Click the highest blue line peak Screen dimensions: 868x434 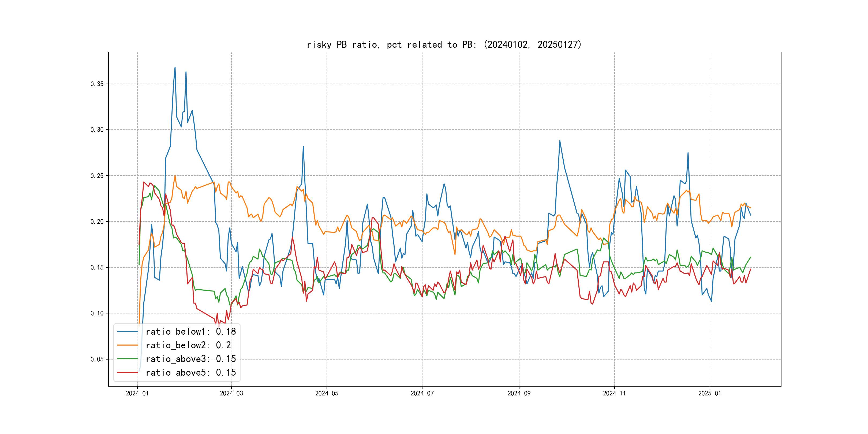(175, 68)
